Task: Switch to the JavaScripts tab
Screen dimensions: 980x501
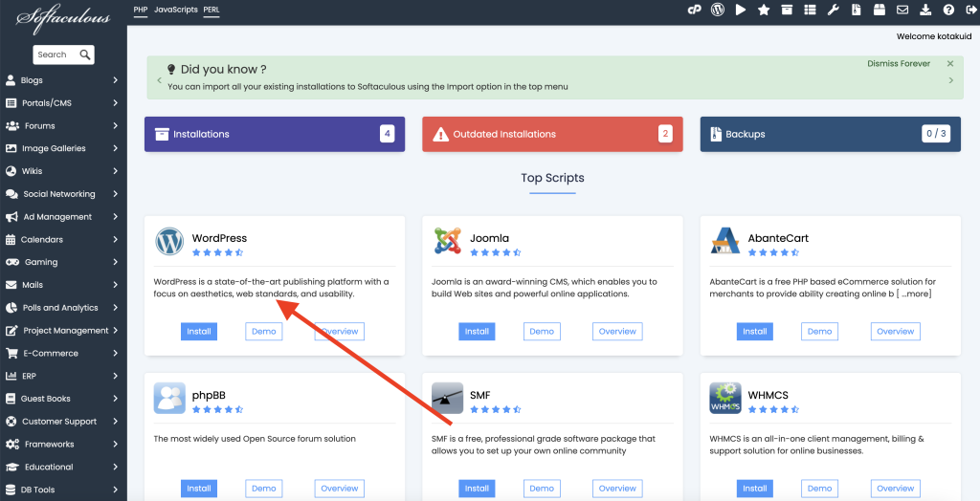Action: (176, 10)
